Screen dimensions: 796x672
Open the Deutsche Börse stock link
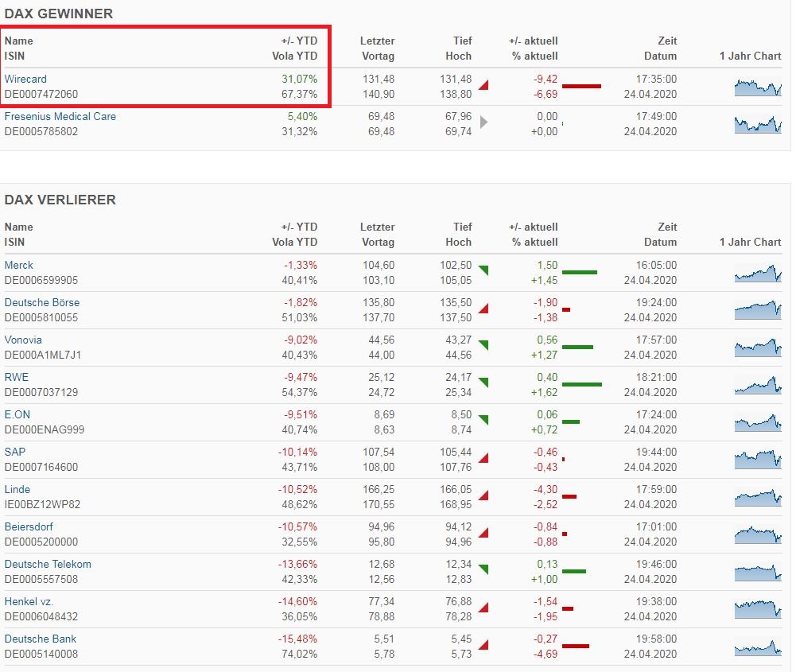(x=42, y=302)
